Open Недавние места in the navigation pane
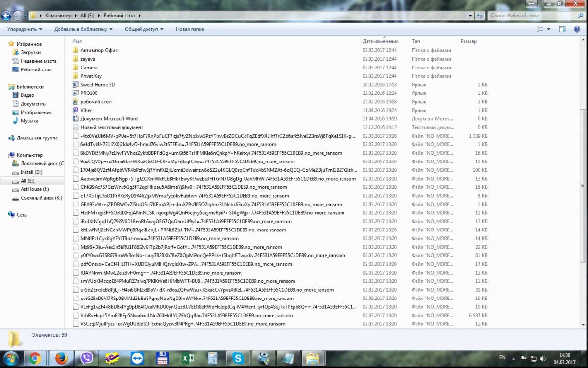 click(x=38, y=61)
